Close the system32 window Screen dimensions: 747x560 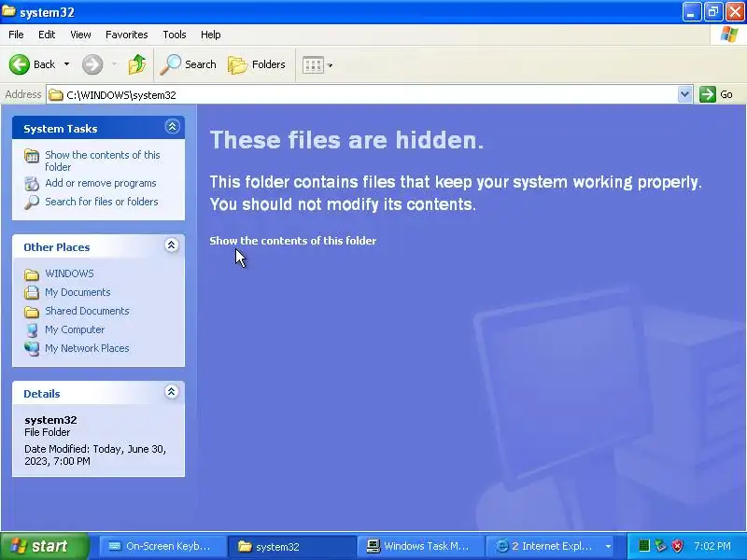point(735,12)
